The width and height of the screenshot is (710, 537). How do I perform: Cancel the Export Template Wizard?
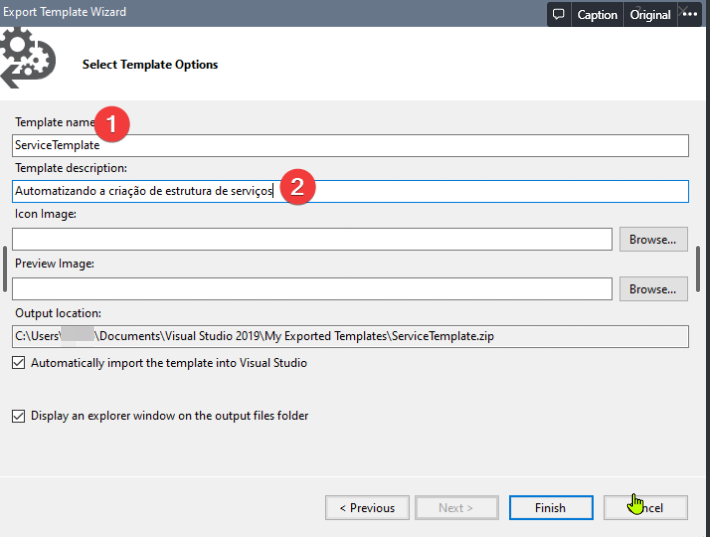pyautogui.click(x=645, y=508)
